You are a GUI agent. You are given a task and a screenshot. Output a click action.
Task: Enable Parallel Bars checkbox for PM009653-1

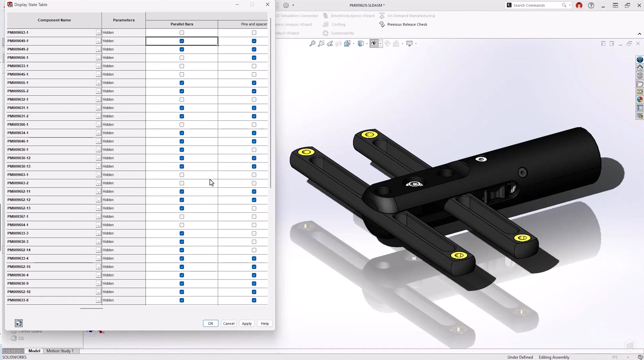(182, 33)
